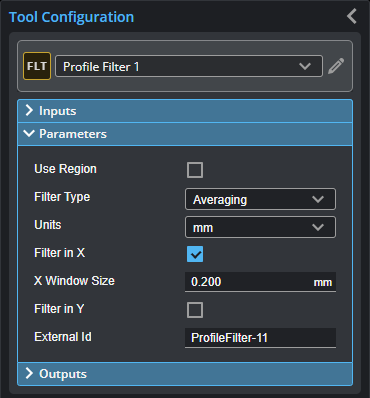Rename tool using the pencil edit icon
The height and width of the screenshot is (398, 370).
click(x=336, y=66)
